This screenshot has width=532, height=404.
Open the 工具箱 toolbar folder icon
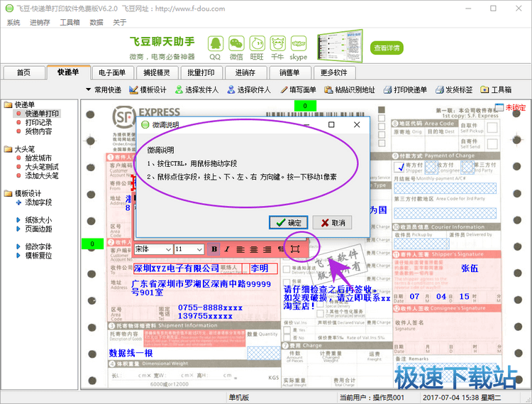point(484,89)
